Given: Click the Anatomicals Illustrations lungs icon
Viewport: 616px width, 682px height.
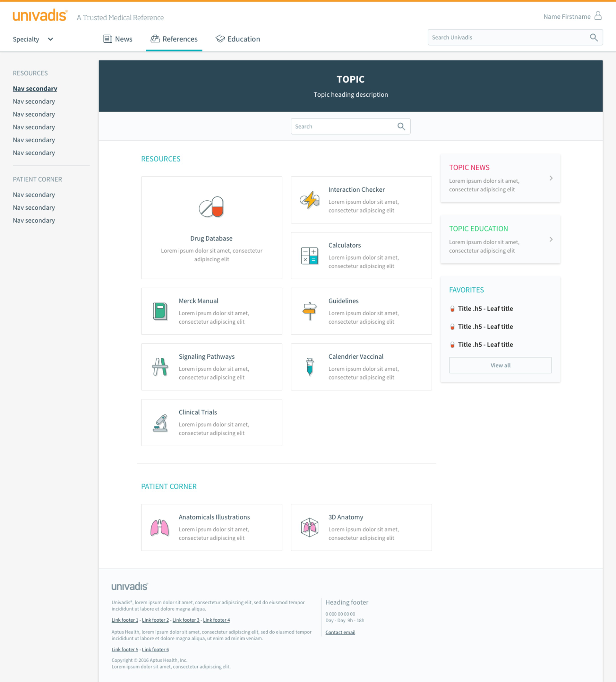Looking at the screenshot, I should click(x=159, y=528).
